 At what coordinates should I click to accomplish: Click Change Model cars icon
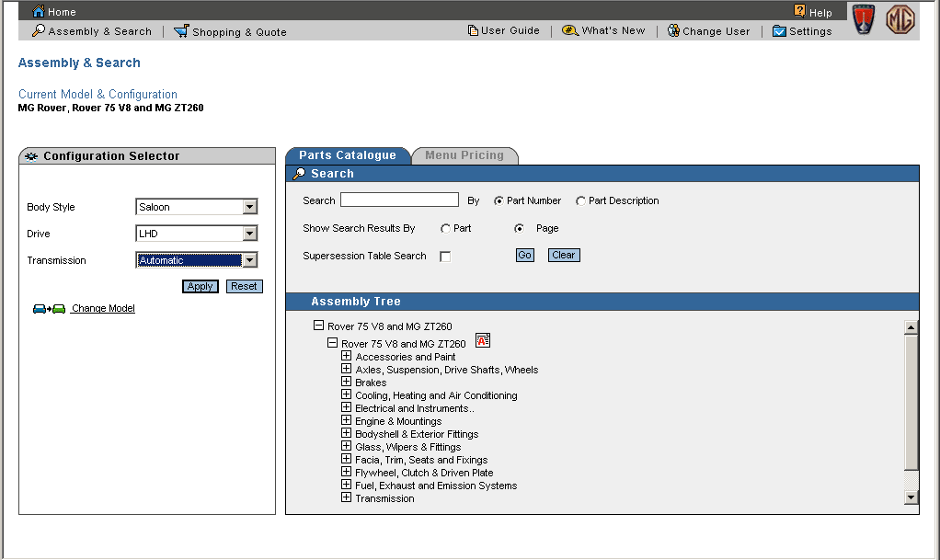pos(49,309)
